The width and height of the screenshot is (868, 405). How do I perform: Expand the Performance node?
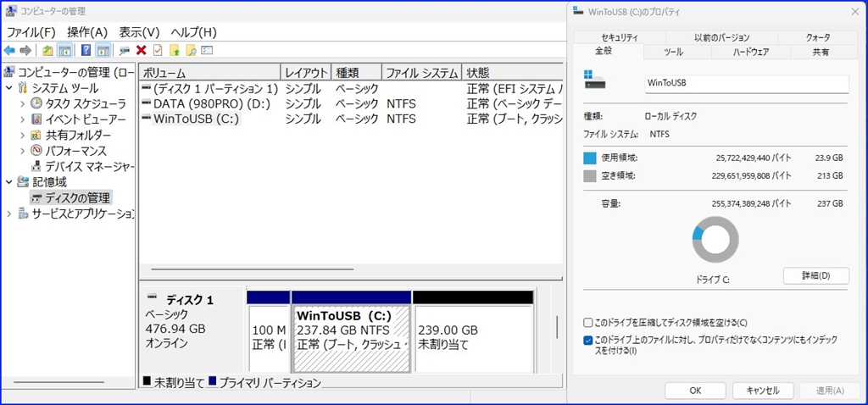22,151
